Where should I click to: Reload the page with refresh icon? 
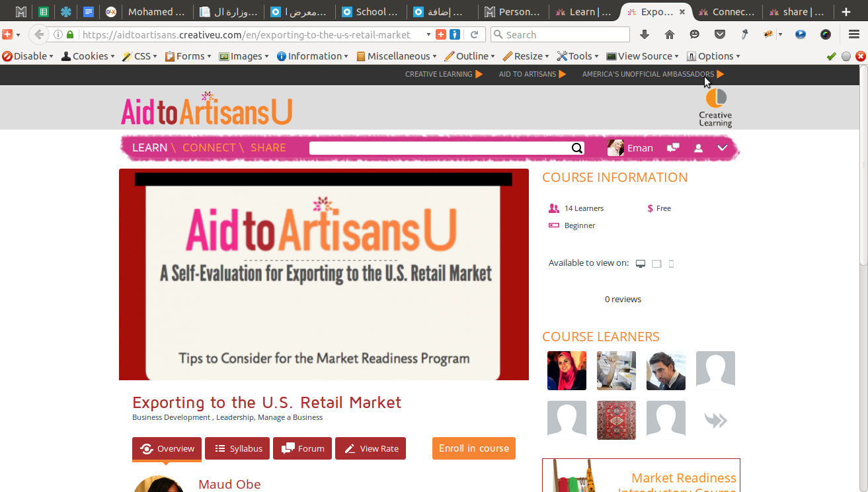pyautogui.click(x=474, y=34)
